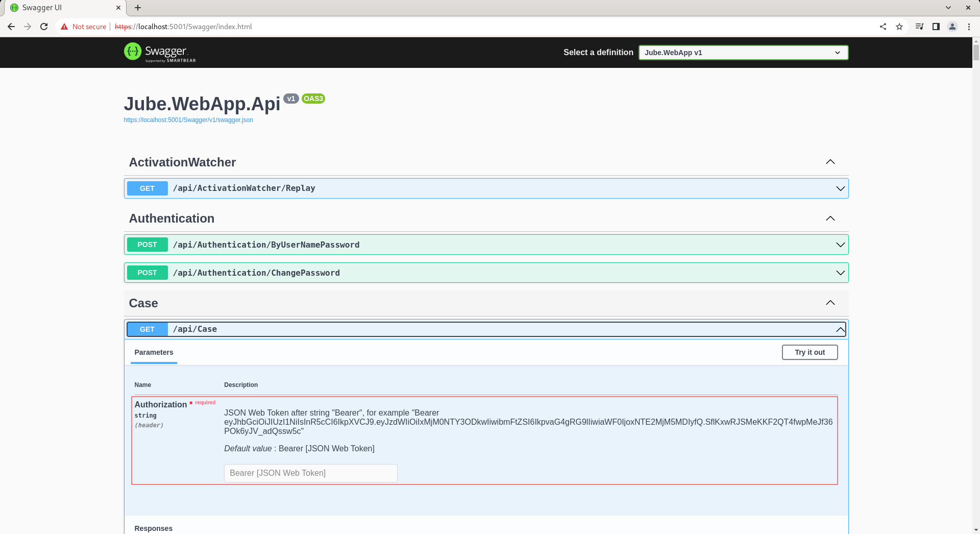Image resolution: width=980 pixels, height=534 pixels.
Task: Open a new browser tab
Action: pos(138,8)
